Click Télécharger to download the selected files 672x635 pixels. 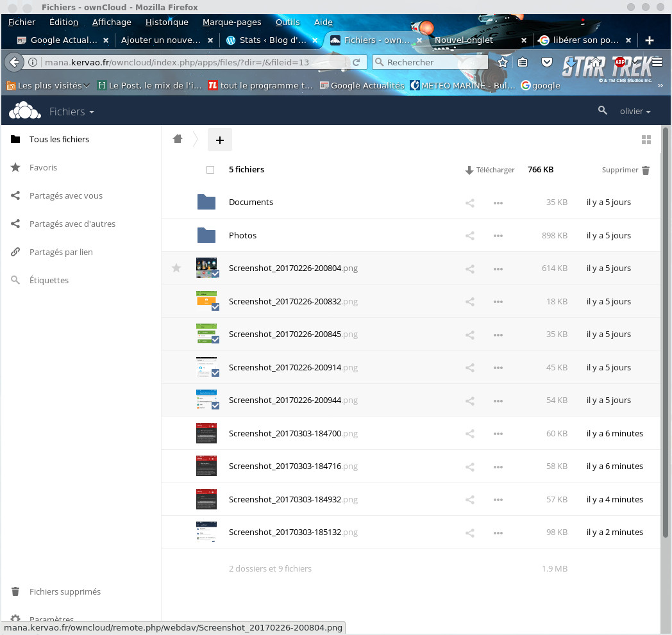pyautogui.click(x=490, y=170)
